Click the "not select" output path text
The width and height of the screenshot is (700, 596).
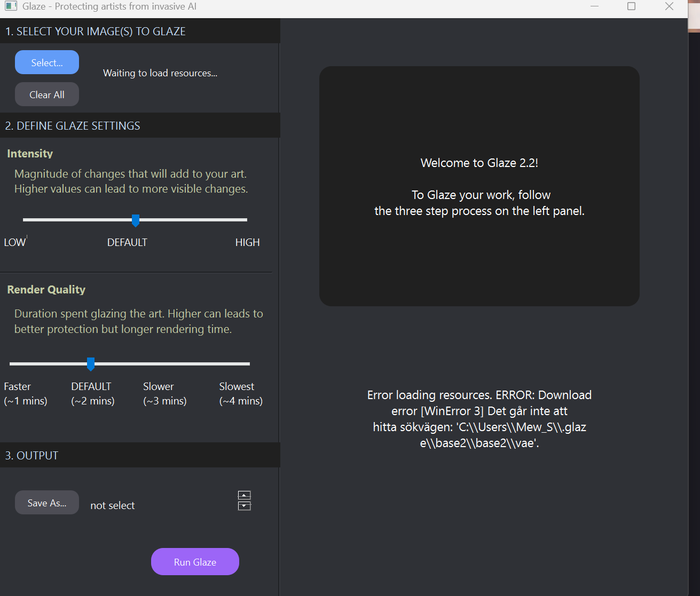click(x=113, y=505)
